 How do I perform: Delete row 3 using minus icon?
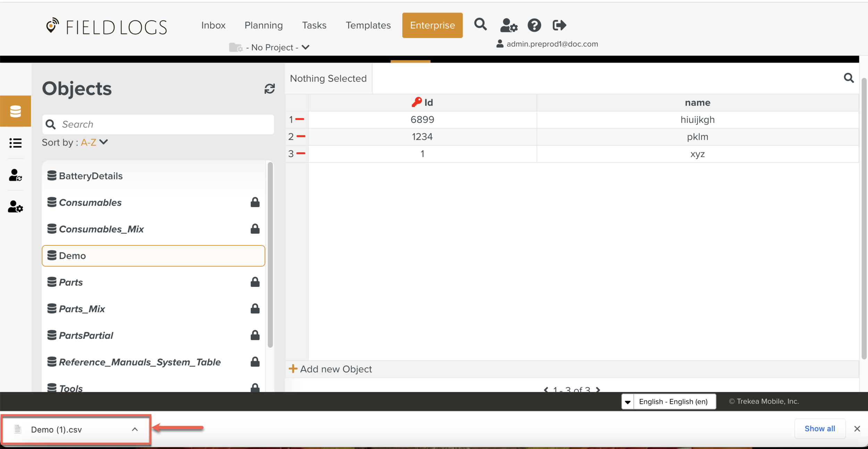coord(301,153)
